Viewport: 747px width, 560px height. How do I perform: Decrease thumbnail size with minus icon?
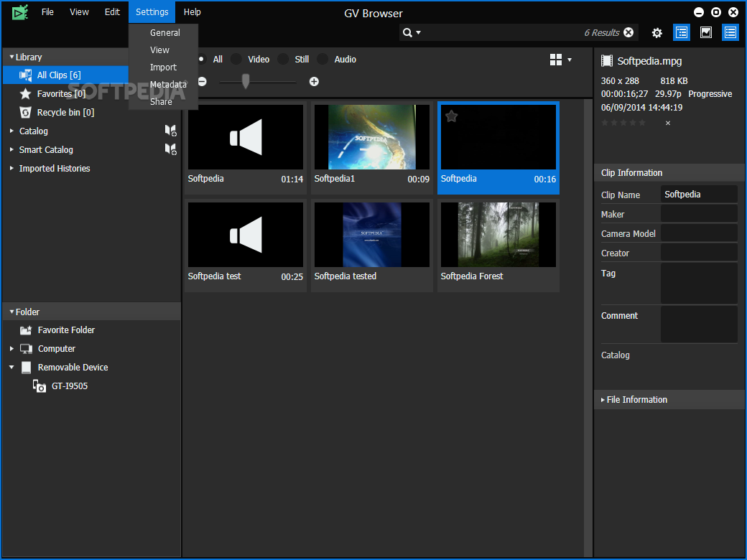click(x=202, y=82)
